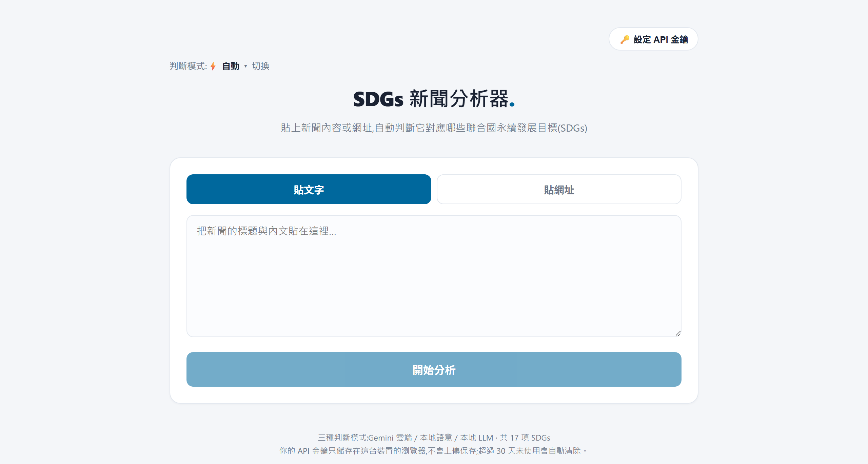This screenshot has height=464, width=868.
Task: Select the 貼文字 tab
Action: pos(309,189)
